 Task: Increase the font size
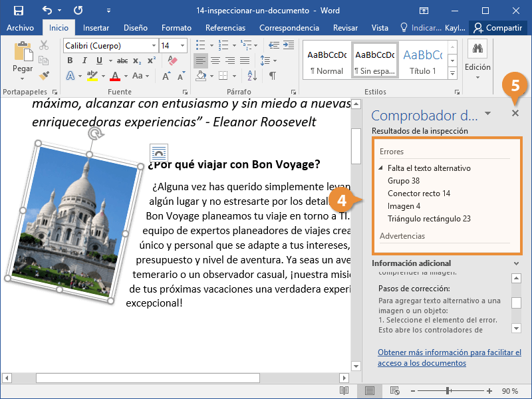tap(166, 76)
